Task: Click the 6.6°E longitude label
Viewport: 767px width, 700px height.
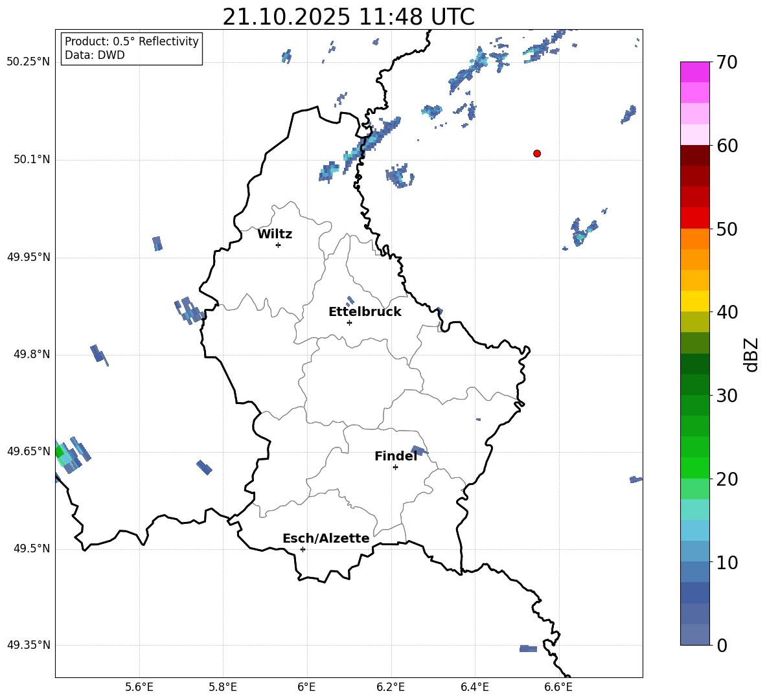Action: (558, 687)
